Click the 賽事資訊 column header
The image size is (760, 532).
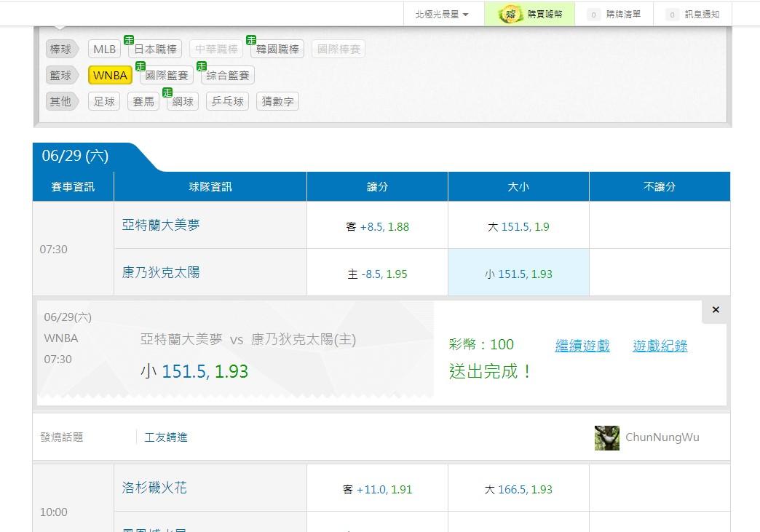tap(74, 186)
